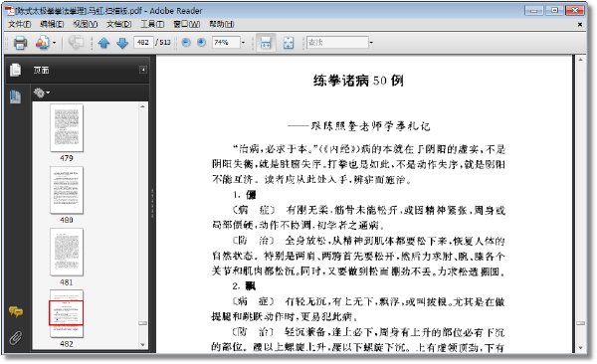This screenshot has height=364, width=597.
Task: Maximize the Adobe Reader window
Action: [554, 10]
